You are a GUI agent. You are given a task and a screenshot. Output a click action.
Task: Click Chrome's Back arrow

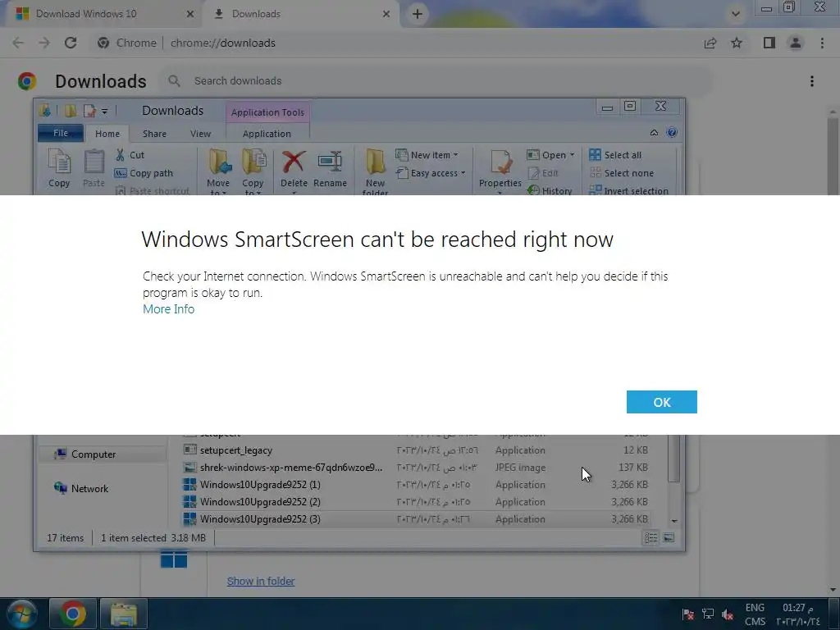tap(18, 43)
